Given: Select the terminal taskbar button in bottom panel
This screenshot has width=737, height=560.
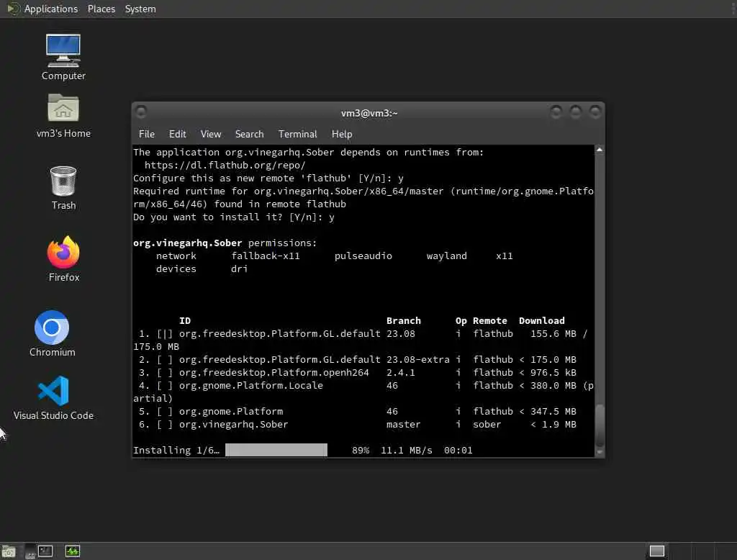Looking at the screenshot, I should pyautogui.click(x=45, y=551).
